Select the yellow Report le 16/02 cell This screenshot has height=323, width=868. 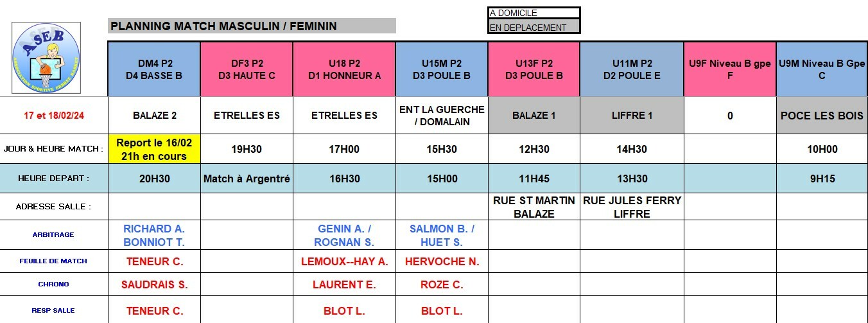[x=154, y=149]
